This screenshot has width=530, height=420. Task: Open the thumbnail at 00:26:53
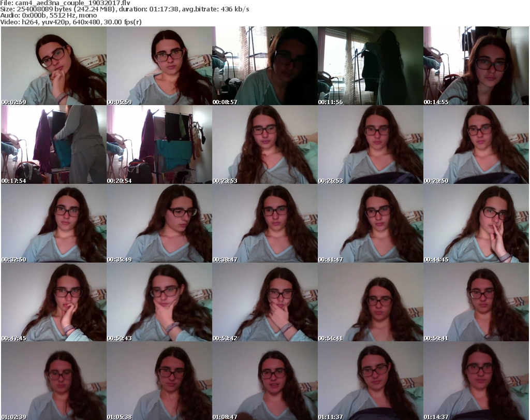[x=371, y=144]
